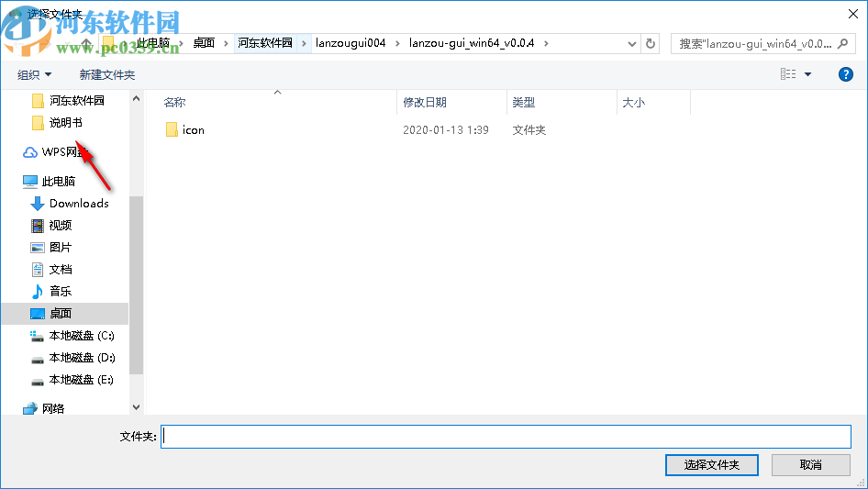Select 视频 in the navigation tree

click(61, 226)
